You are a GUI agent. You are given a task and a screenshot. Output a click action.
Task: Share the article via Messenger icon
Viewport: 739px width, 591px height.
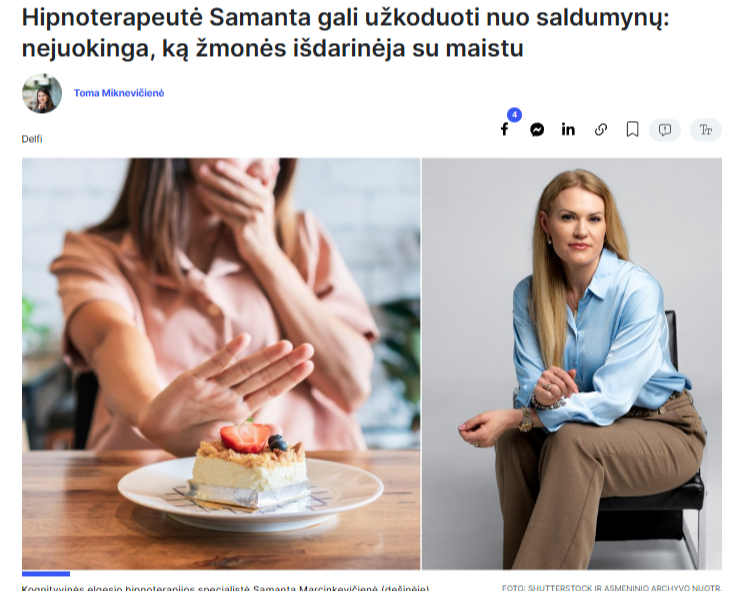pos(537,130)
